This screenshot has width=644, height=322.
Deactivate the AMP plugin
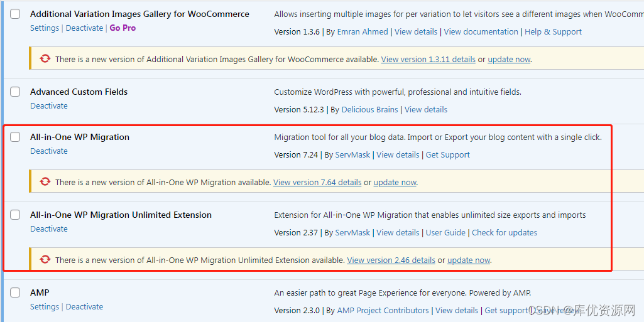[84, 306]
